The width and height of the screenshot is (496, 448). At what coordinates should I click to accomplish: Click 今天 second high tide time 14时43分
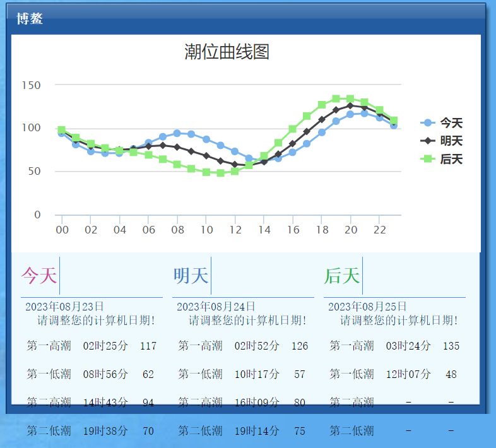tap(105, 403)
